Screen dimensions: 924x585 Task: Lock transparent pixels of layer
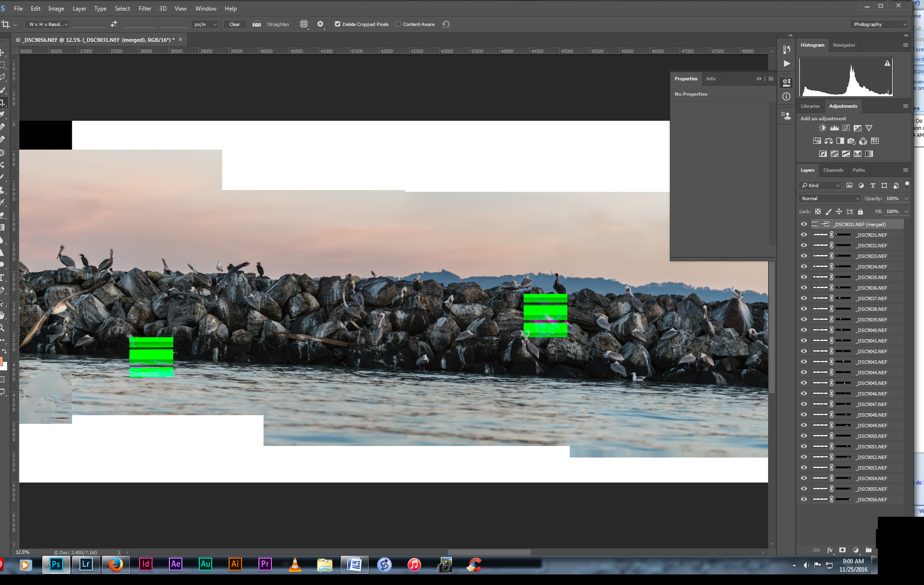coord(818,212)
